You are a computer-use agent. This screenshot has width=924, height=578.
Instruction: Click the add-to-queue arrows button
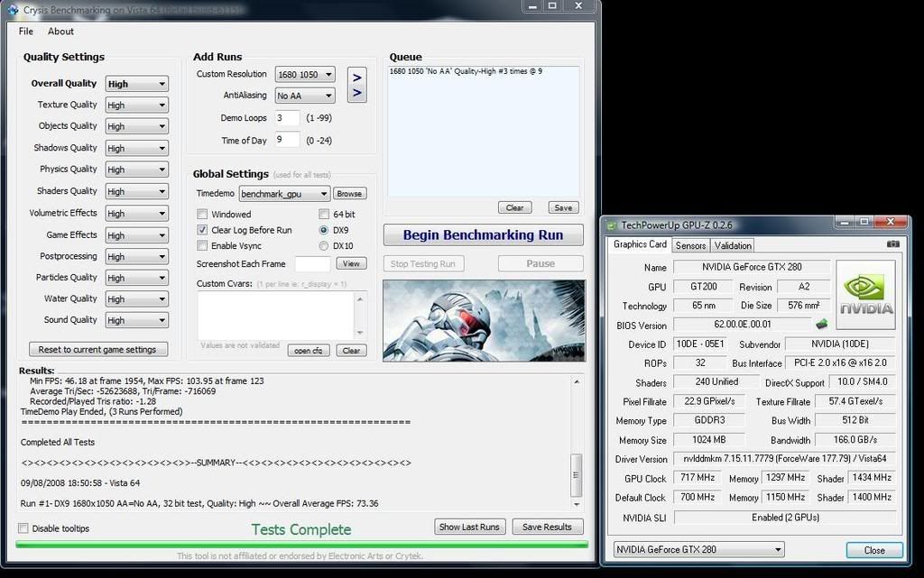point(356,85)
